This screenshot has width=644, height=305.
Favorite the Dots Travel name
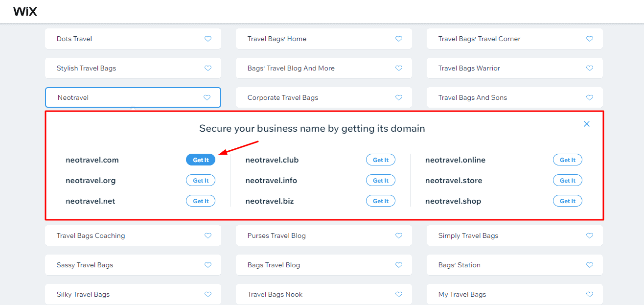(x=208, y=39)
